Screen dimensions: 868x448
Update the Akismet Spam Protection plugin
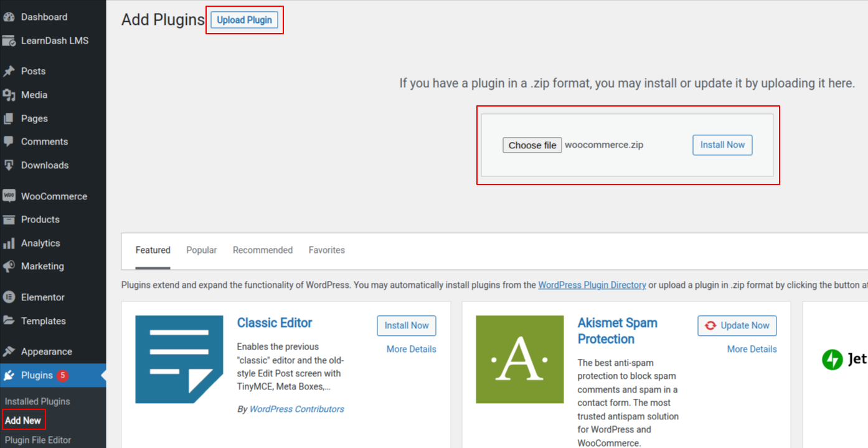[737, 325]
